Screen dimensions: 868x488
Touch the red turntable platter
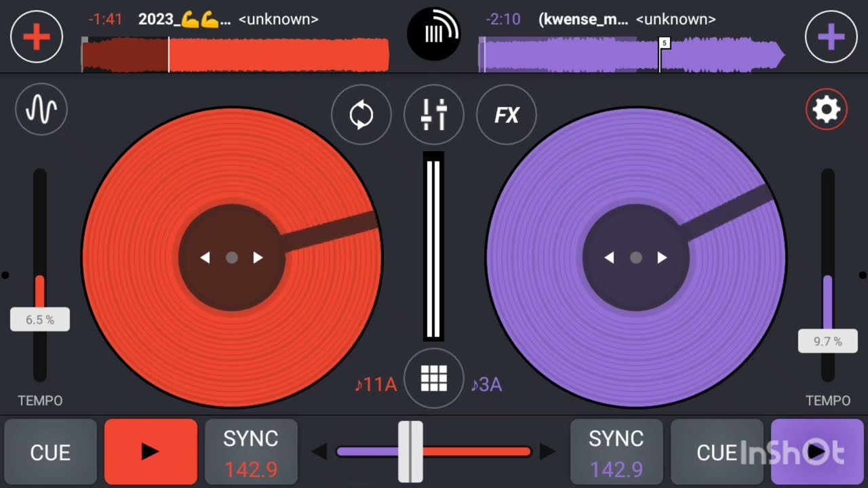click(232, 258)
